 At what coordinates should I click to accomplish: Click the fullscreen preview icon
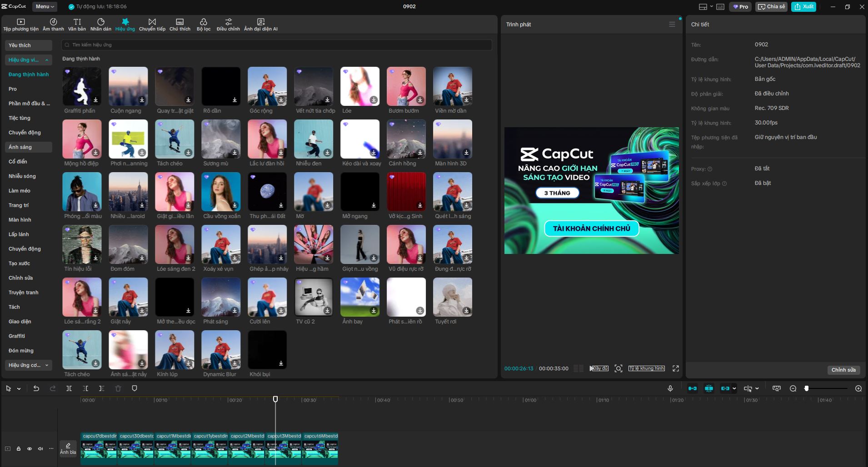point(676,368)
